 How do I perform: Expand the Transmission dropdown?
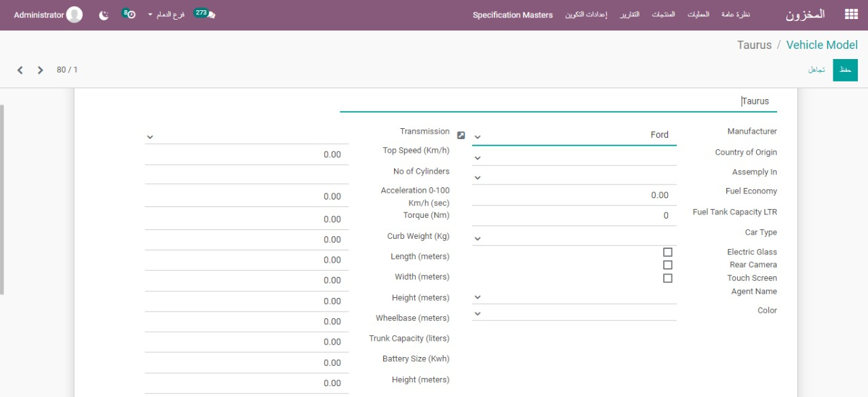click(247, 136)
